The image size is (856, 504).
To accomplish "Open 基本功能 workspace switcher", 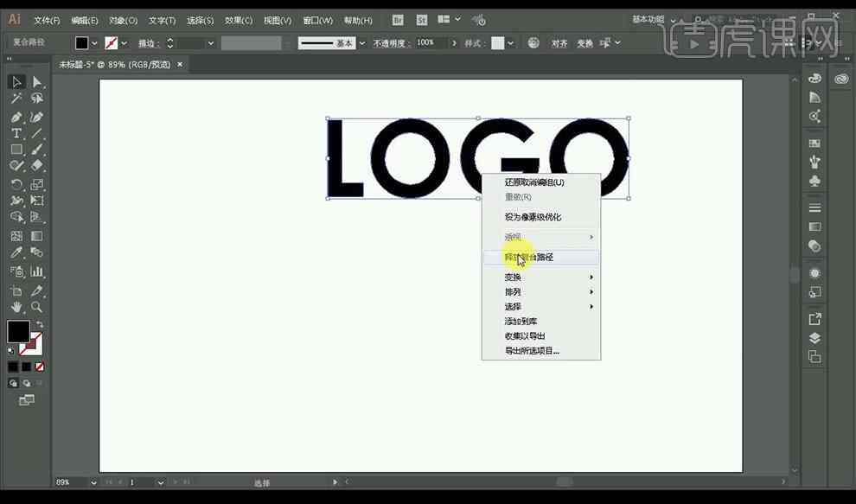I will tap(654, 20).
